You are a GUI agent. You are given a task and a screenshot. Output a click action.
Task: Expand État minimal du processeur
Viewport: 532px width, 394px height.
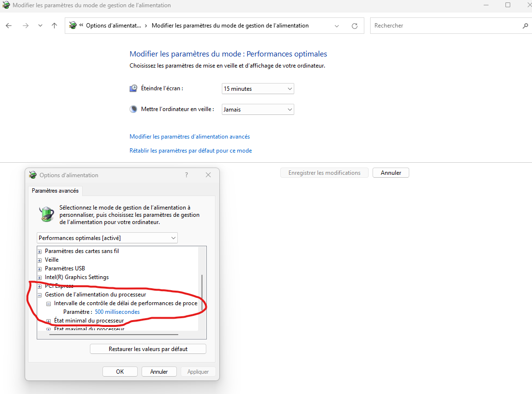48,321
